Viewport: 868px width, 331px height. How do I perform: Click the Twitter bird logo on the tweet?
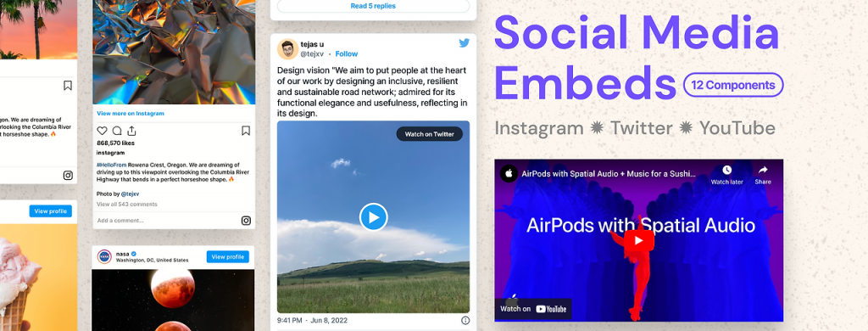(464, 42)
